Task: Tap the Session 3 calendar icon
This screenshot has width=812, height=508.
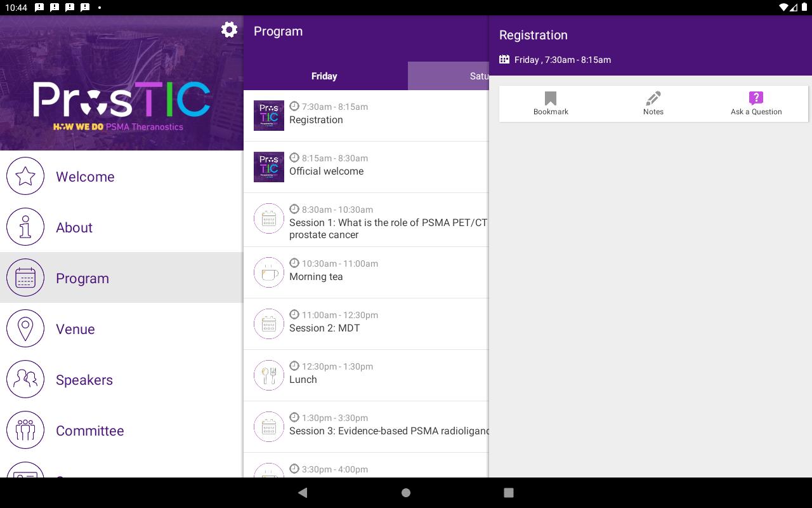Action: 269,427
